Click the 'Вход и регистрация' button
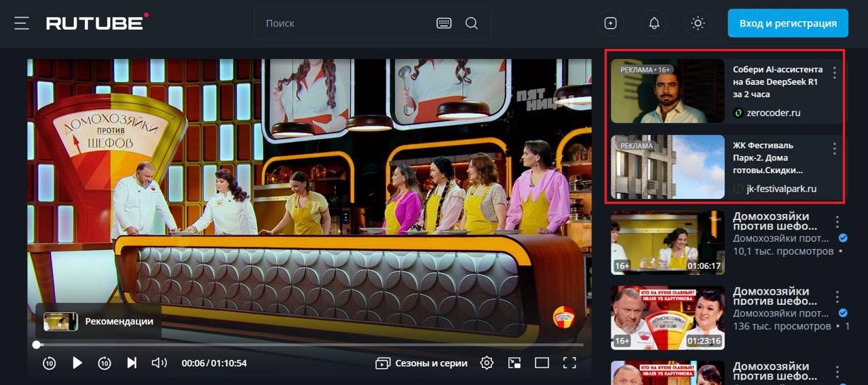This screenshot has width=868, height=385. pyautogui.click(x=787, y=23)
